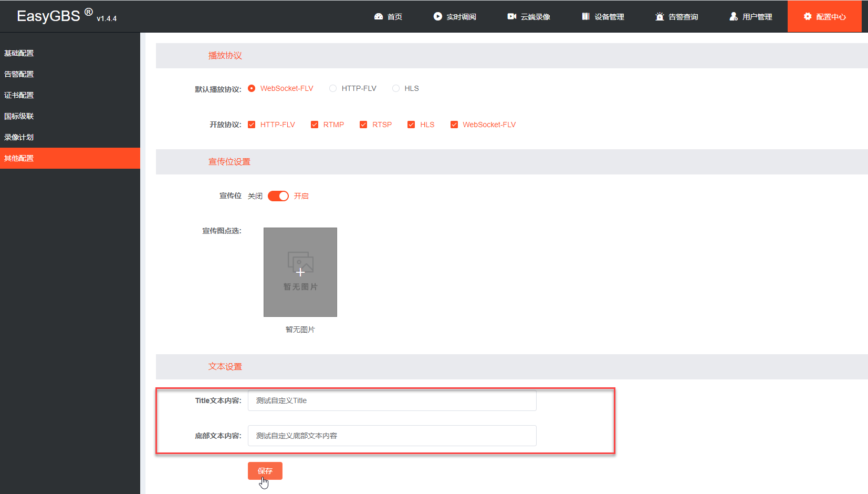Screen dimensions: 868x494
Task: Switch to 云端录像 nav tab
Action: tap(529, 17)
